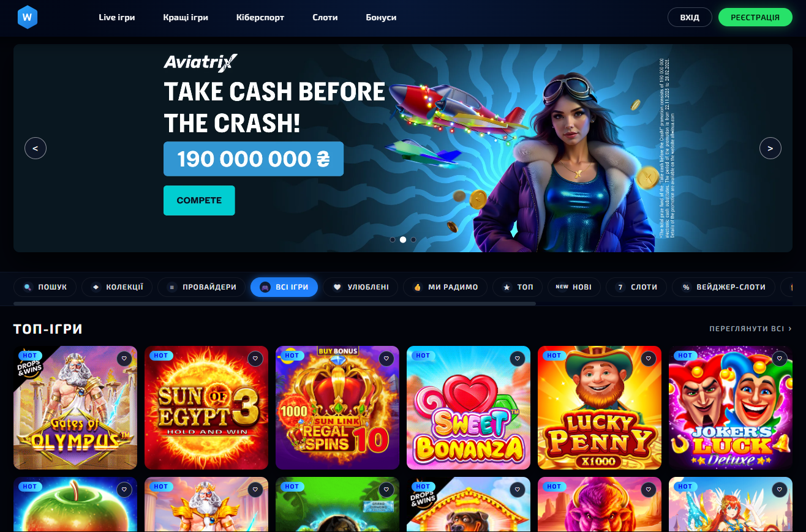
Task: Go to the previous banner slide arrow
Action: (36, 148)
